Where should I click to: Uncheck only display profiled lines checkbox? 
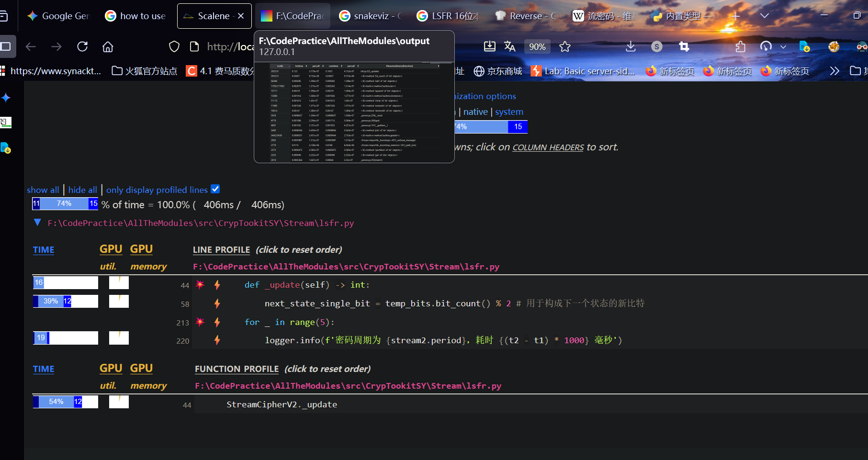[x=215, y=189]
